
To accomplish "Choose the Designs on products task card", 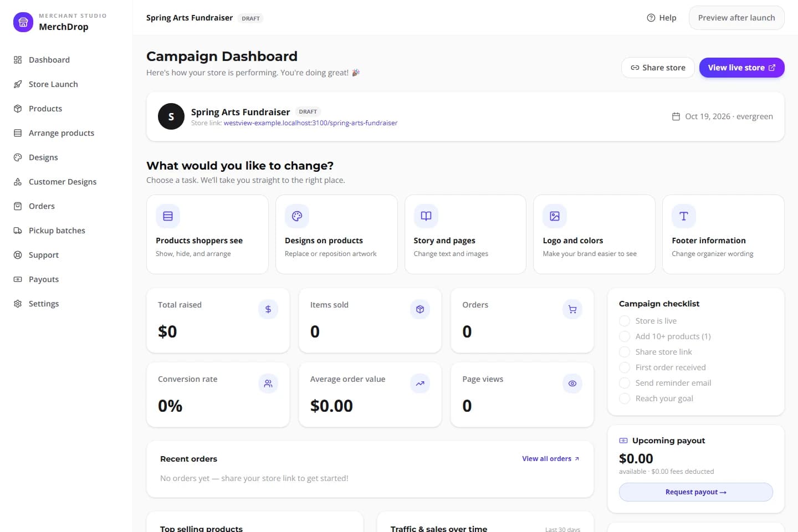I will [x=336, y=234].
